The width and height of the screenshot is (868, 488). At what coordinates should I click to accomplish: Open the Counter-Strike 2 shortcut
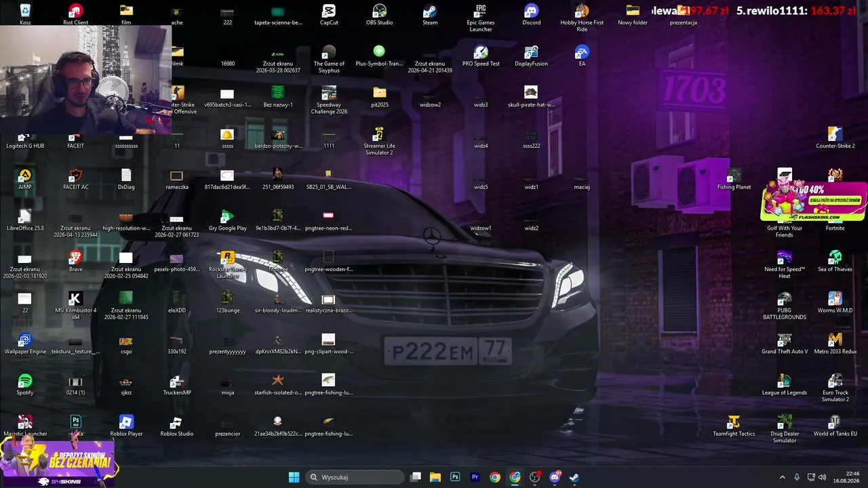(835, 138)
